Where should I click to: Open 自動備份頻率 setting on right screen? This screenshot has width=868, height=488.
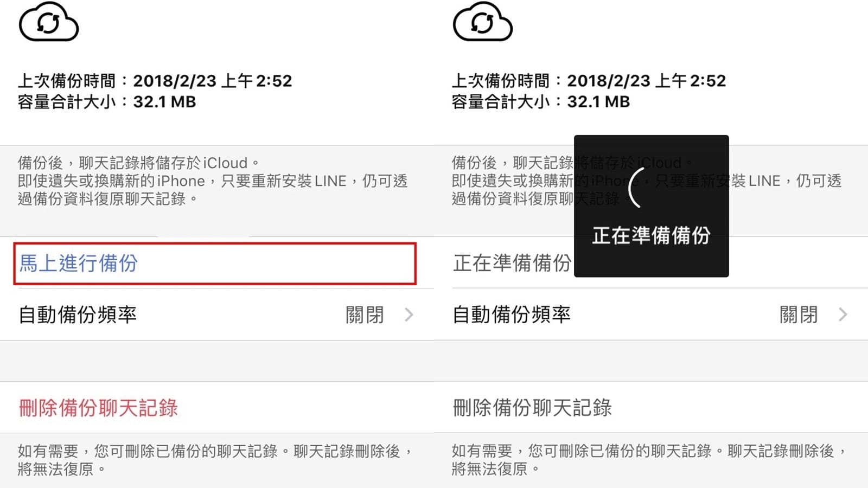tap(651, 314)
